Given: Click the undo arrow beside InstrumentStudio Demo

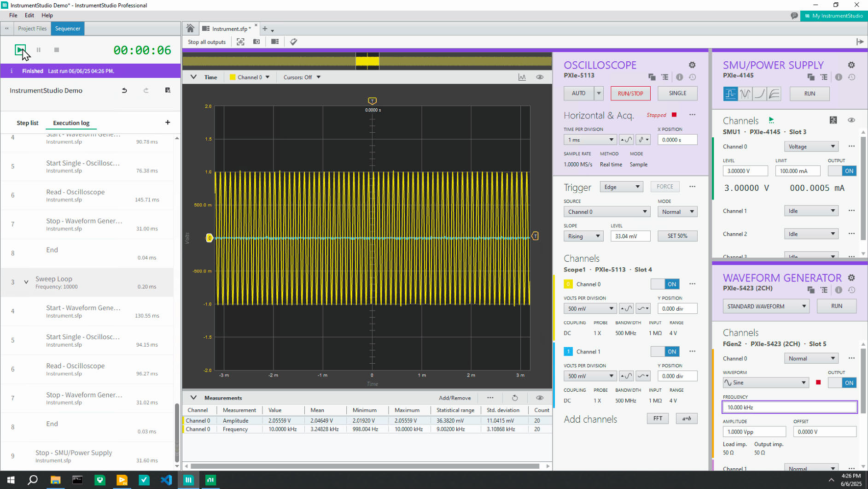Looking at the screenshot, I should 124,91.
